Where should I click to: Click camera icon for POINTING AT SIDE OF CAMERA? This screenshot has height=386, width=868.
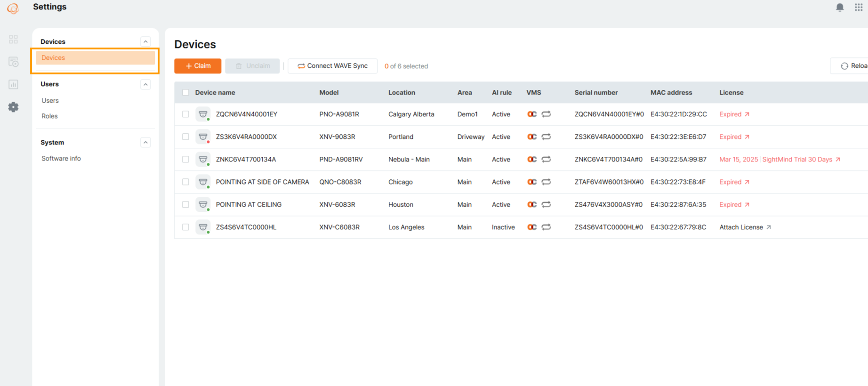click(x=203, y=182)
